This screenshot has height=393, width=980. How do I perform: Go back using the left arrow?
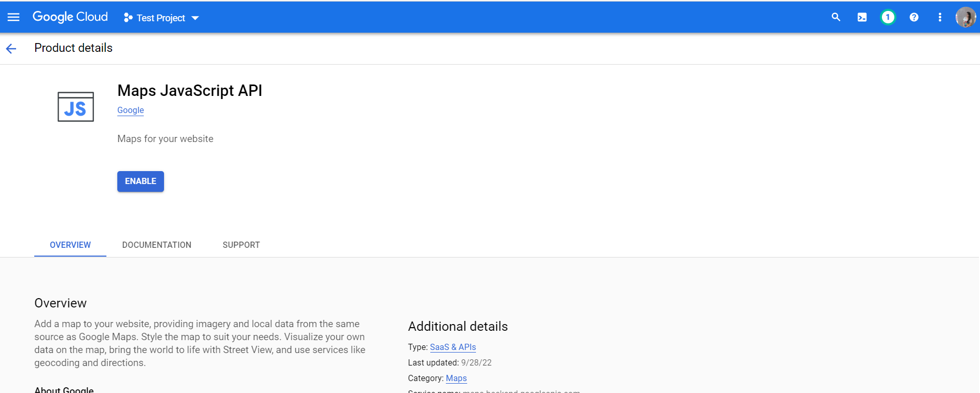(x=11, y=49)
